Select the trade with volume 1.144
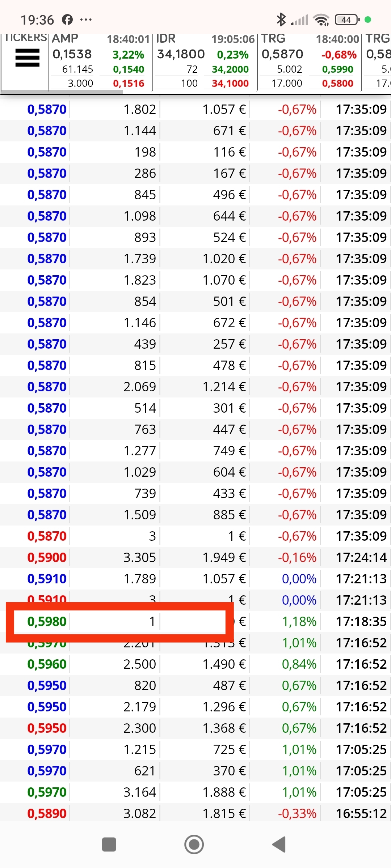 click(195, 131)
